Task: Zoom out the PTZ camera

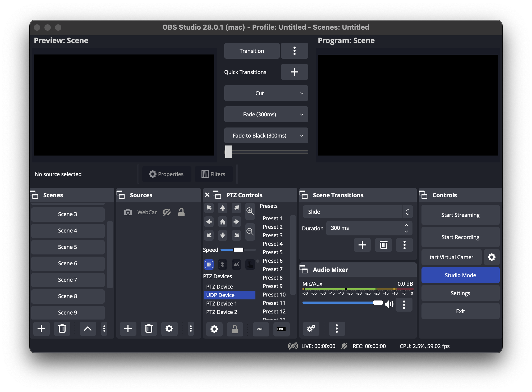Action: [x=250, y=231]
